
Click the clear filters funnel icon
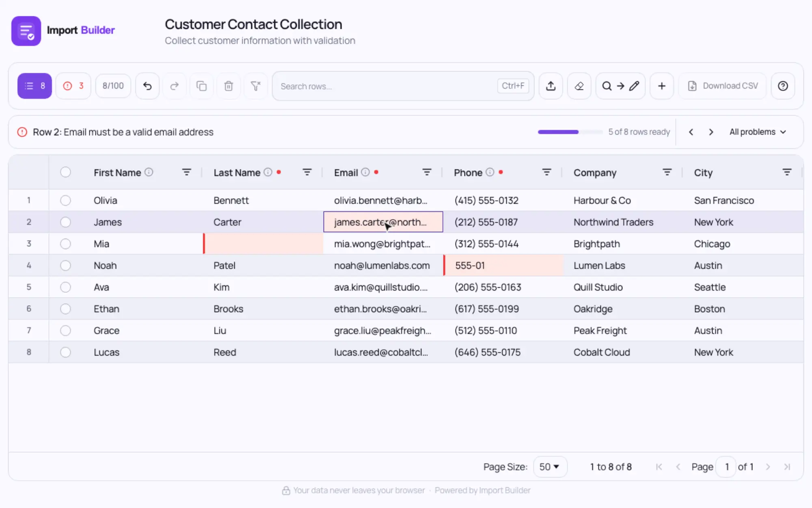tap(255, 86)
